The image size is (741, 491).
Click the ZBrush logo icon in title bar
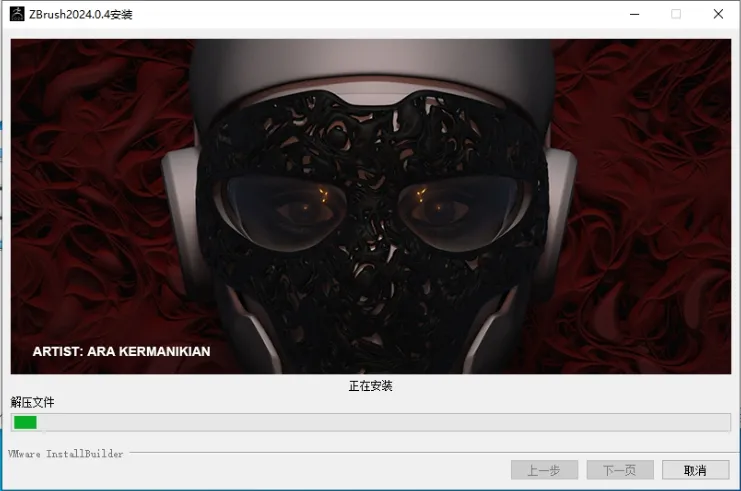click(x=17, y=14)
